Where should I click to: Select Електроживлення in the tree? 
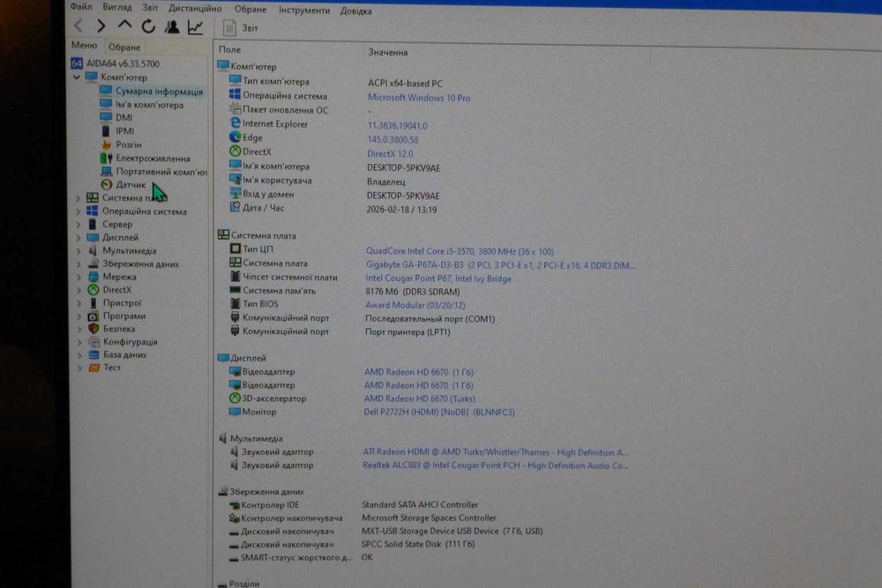point(153,159)
